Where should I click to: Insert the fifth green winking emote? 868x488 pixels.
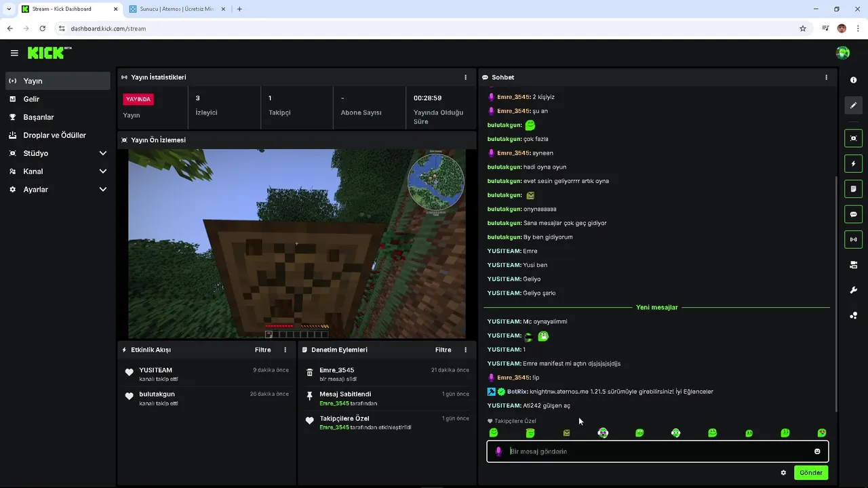pyautogui.click(x=639, y=432)
